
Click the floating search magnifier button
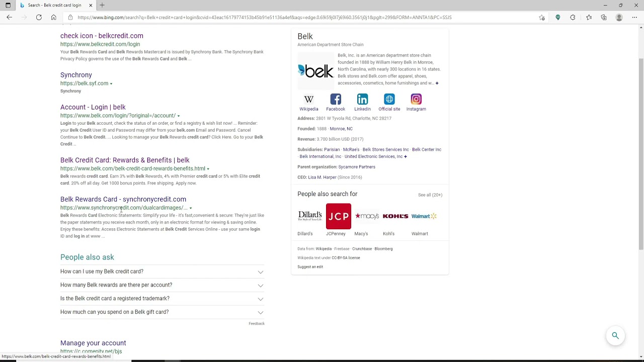pos(615,335)
